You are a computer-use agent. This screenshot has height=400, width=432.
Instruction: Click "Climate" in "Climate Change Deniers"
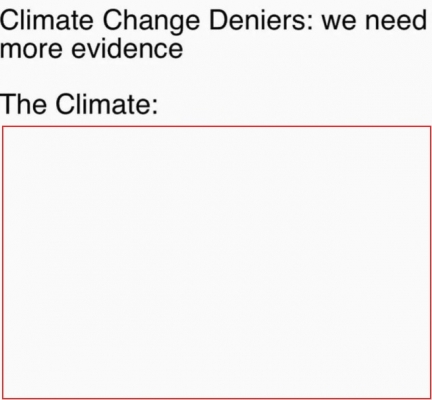click(x=47, y=20)
